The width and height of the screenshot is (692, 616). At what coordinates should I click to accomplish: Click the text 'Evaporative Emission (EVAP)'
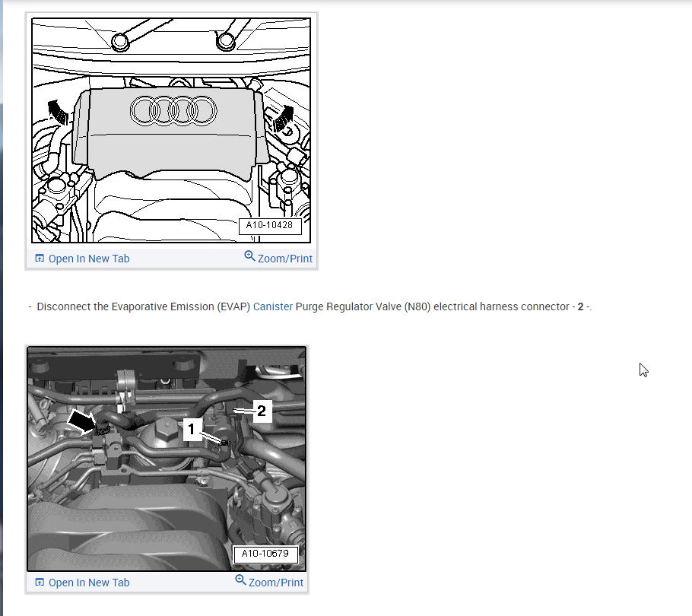tap(180, 306)
